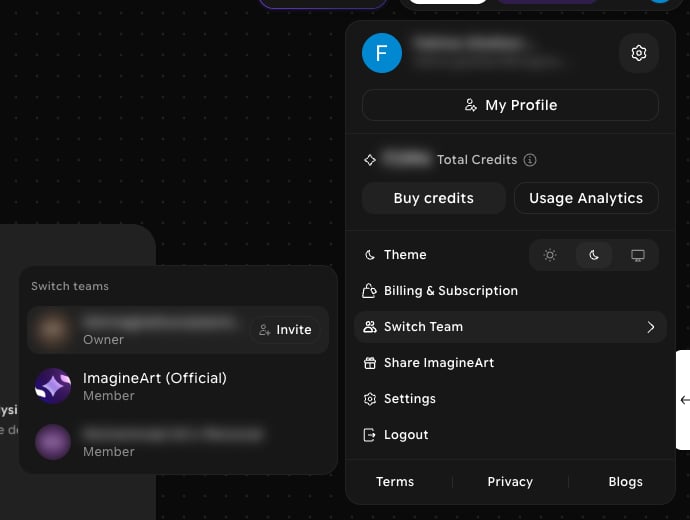Screen dimensions: 690x520
Task: Select system theme monitor option
Action: pos(638,255)
